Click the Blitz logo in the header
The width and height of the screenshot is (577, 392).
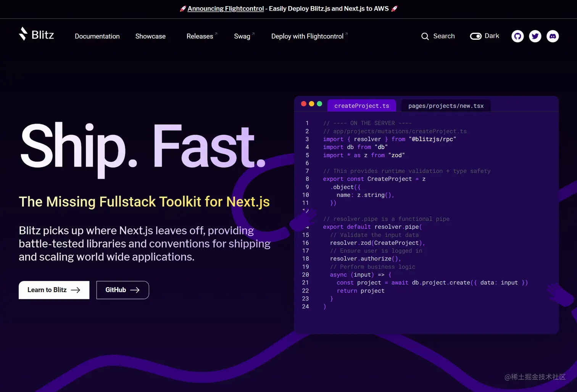[x=37, y=34]
